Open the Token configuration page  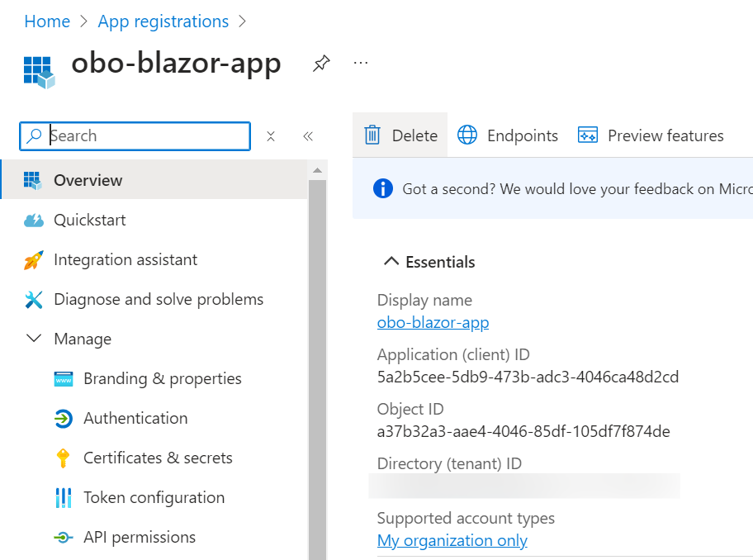click(154, 497)
